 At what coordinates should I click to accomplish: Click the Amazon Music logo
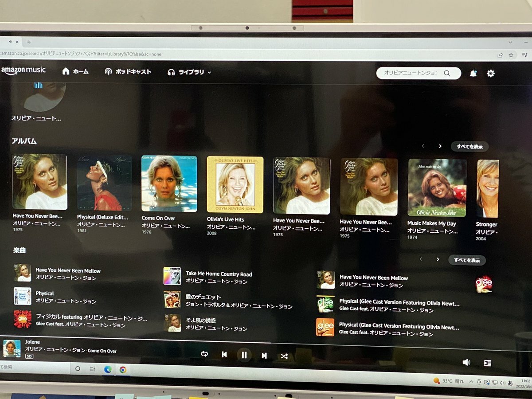tap(23, 70)
